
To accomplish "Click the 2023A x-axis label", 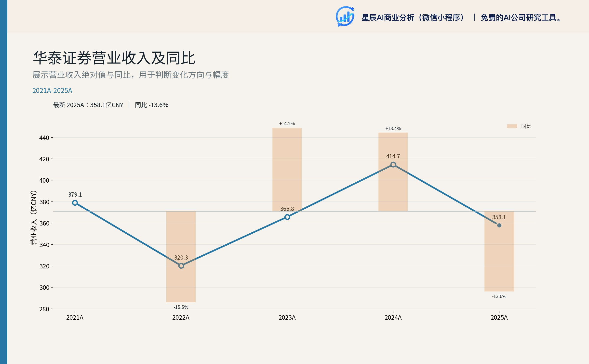I will pos(287,317).
